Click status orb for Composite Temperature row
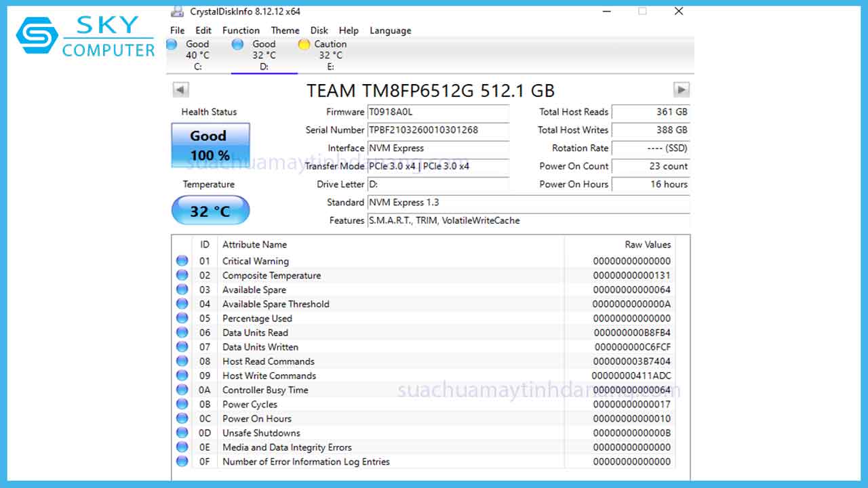This screenshot has height=488, width=868. coord(182,275)
